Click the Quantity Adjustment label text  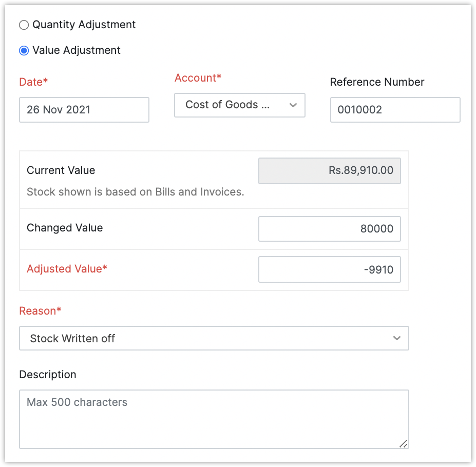pos(84,25)
